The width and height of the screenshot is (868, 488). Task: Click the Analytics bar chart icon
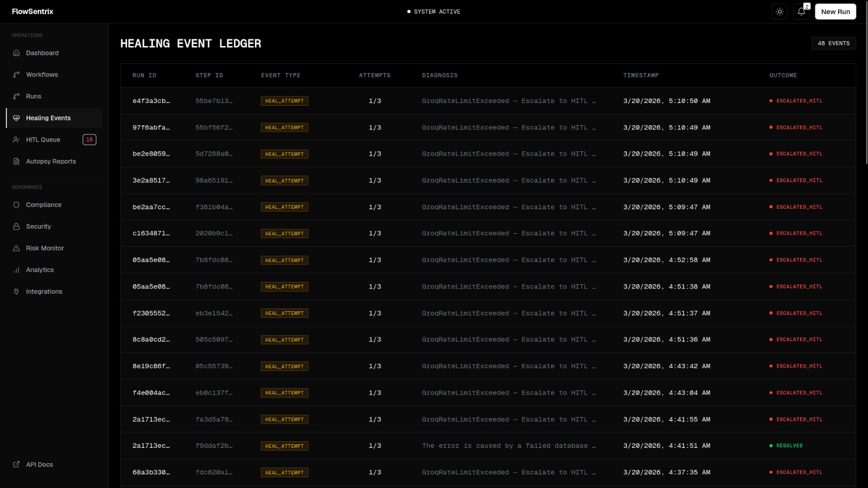coord(16,270)
